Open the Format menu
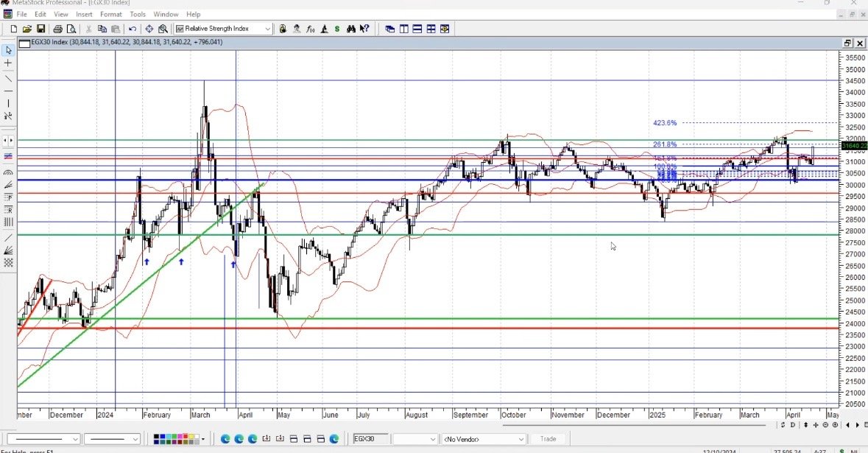 [111, 14]
